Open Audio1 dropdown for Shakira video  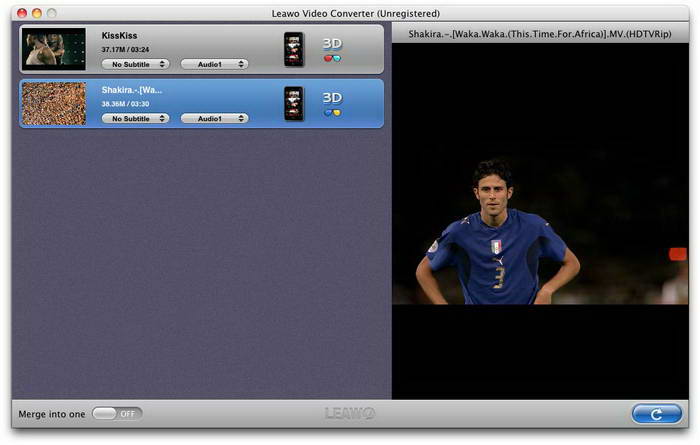pyautogui.click(x=214, y=119)
